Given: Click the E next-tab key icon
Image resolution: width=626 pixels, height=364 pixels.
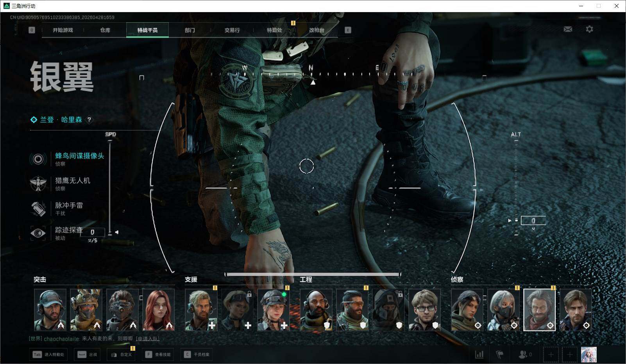Looking at the screenshot, I should 348,30.
